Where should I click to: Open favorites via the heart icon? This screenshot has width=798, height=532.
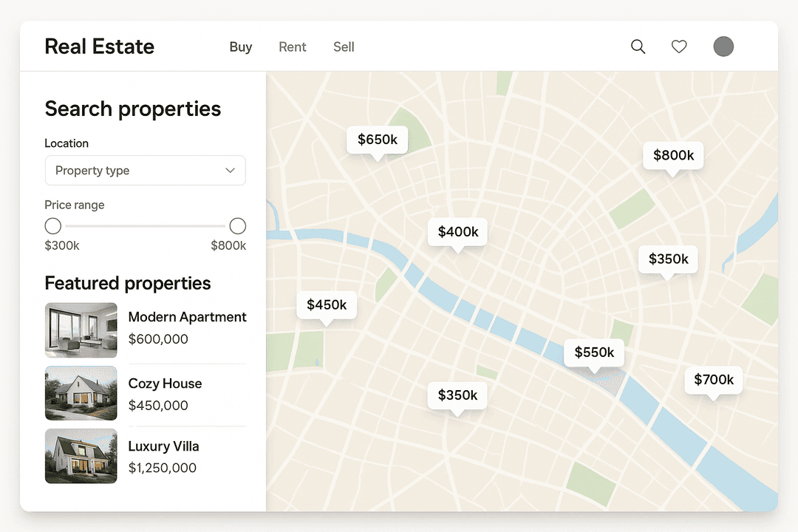[679, 46]
